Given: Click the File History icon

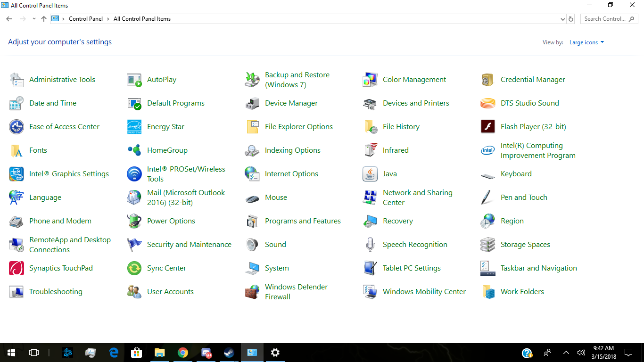Looking at the screenshot, I should (370, 127).
